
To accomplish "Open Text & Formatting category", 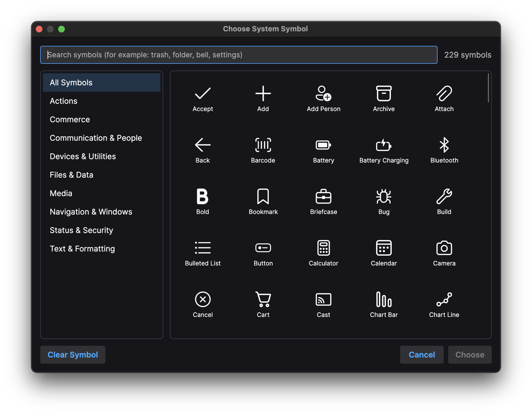I will point(102,249).
